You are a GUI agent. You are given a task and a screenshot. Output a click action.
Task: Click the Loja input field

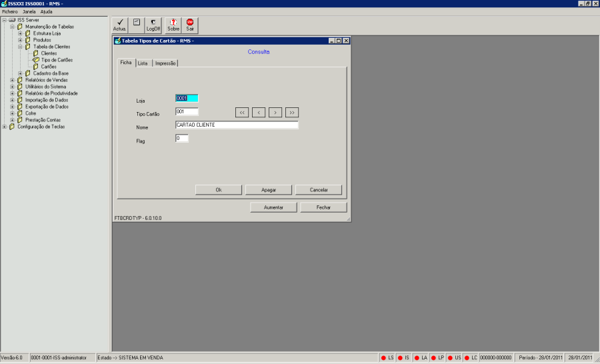point(187,99)
